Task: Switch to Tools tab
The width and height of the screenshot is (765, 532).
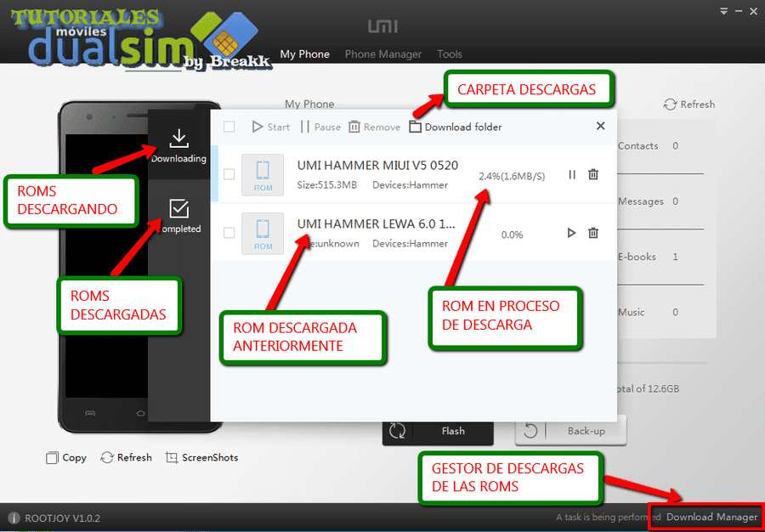Action: 450,54
